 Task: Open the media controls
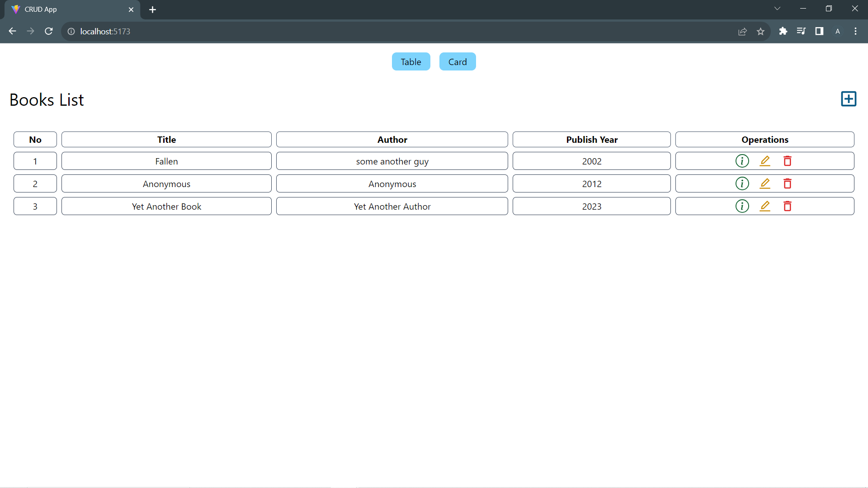coord(801,31)
